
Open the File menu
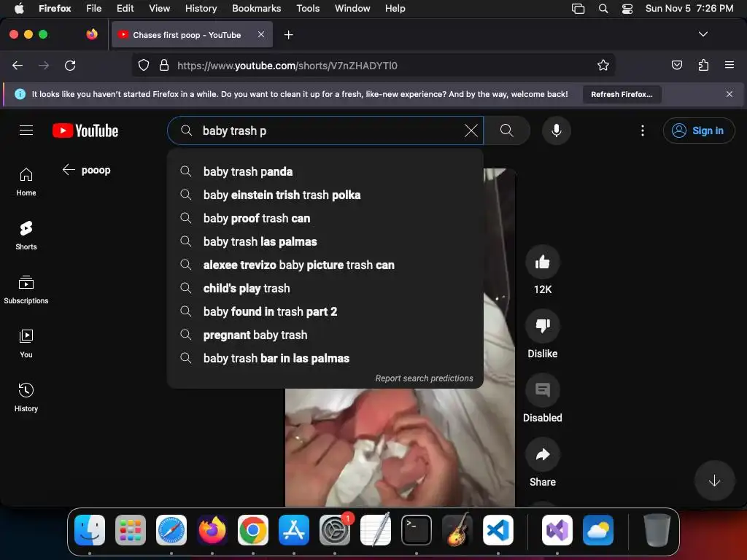coord(94,8)
